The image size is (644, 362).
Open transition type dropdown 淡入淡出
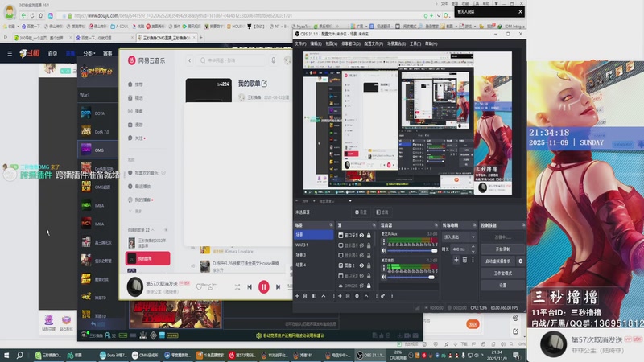(x=459, y=237)
